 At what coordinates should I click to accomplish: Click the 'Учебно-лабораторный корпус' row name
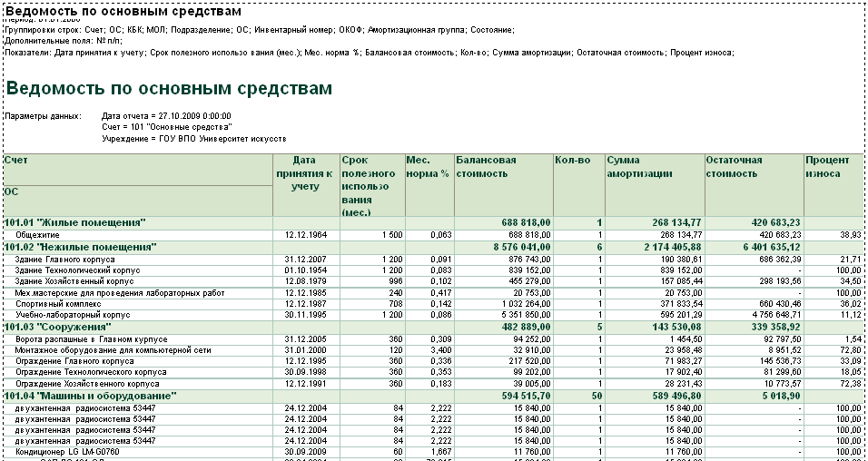tap(73, 315)
